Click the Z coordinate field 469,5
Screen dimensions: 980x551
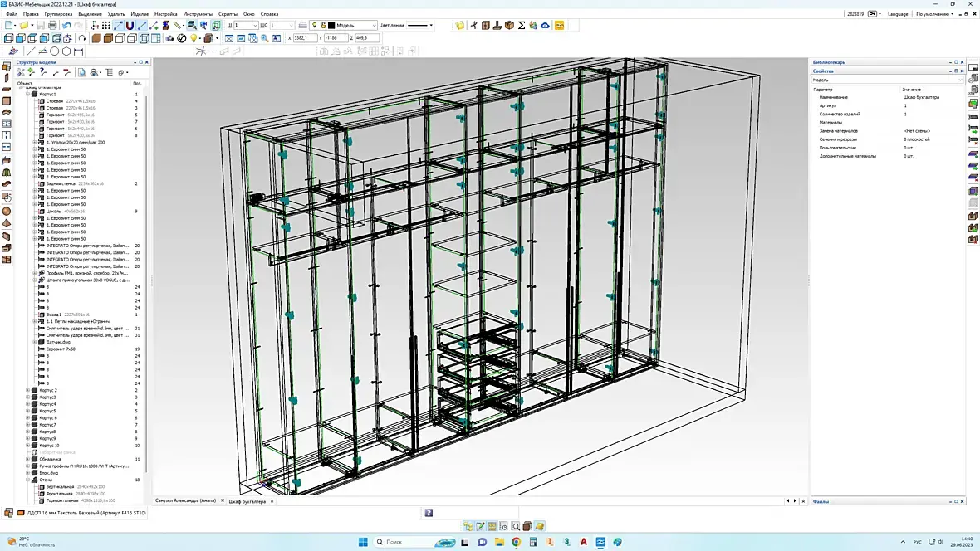point(366,37)
